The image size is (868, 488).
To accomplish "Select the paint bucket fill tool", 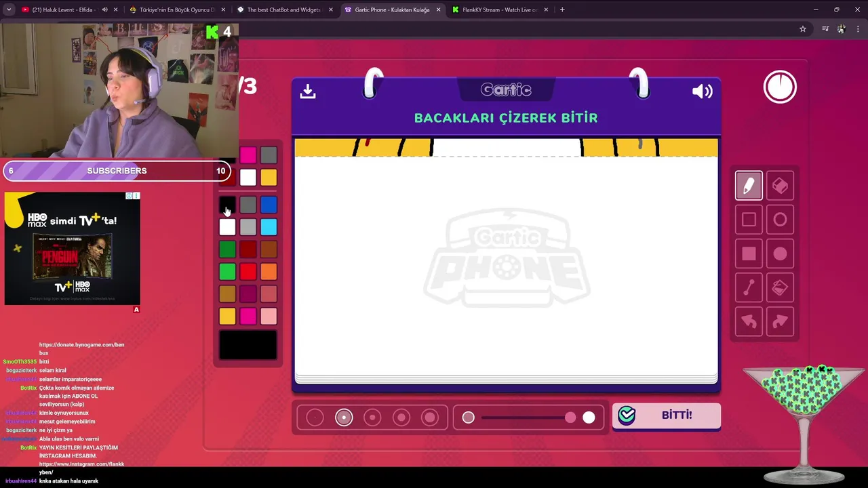I will (x=780, y=288).
